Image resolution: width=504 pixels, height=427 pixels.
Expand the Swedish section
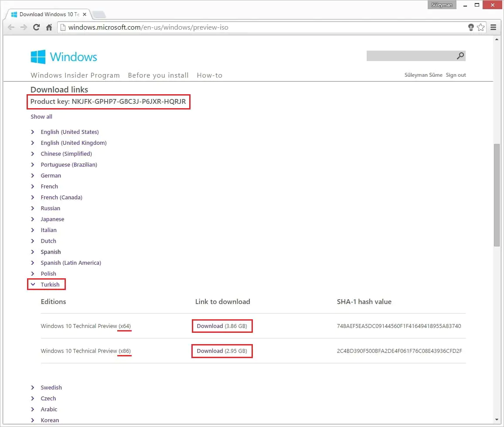(x=51, y=387)
